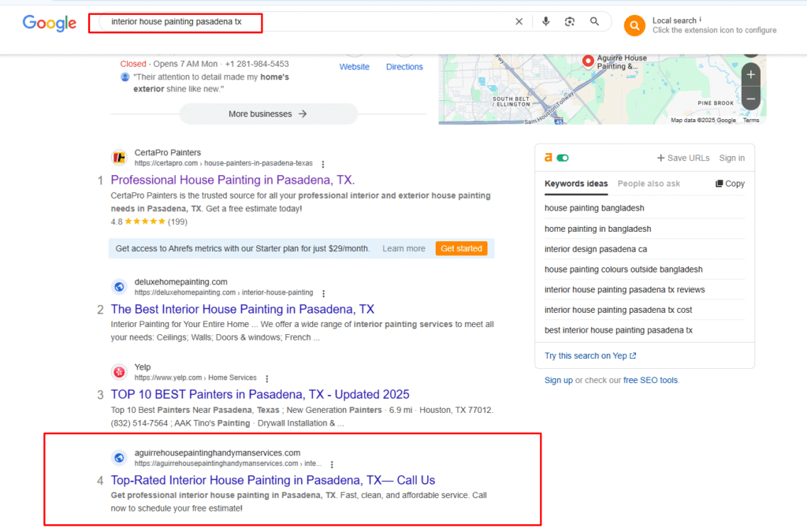Click Save URLs in Ahrefs panel

[683, 158]
